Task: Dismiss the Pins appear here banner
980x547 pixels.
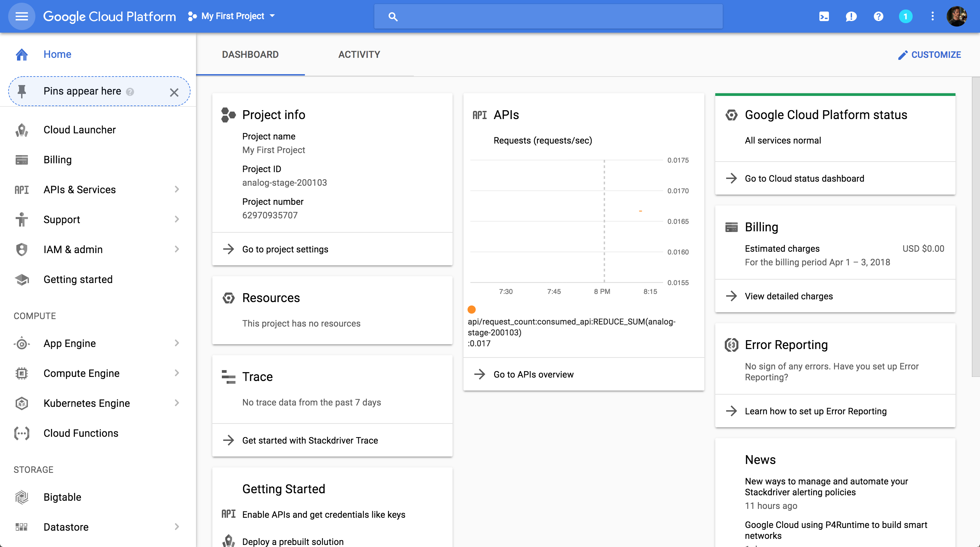Action: tap(174, 93)
